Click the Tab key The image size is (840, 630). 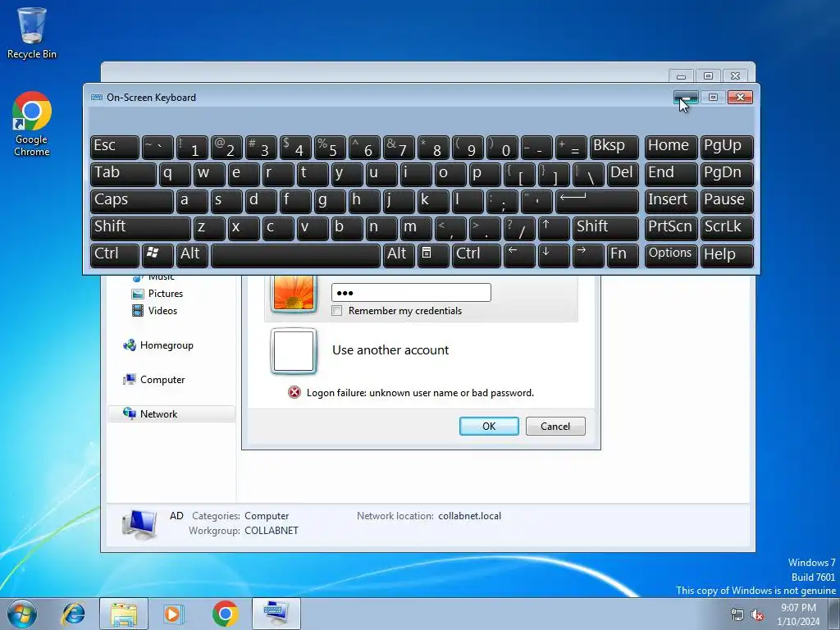pos(123,175)
